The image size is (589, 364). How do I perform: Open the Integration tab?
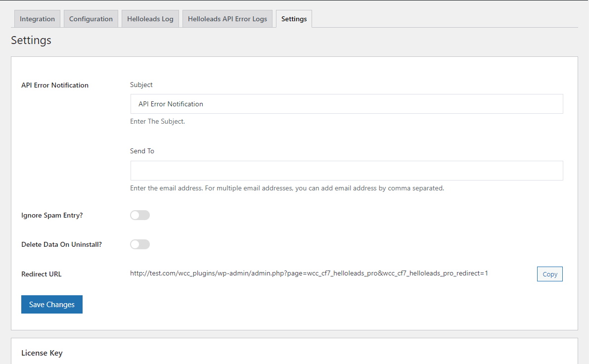click(x=37, y=19)
